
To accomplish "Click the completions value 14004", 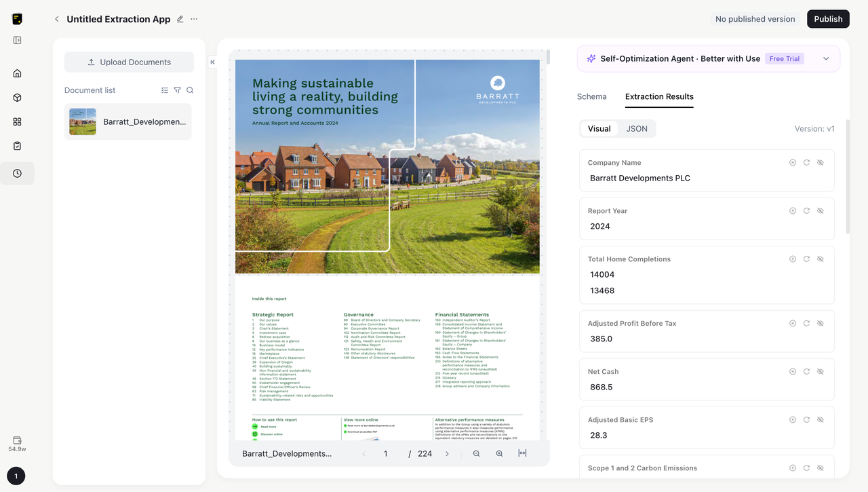I will pyautogui.click(x=602, y=275).
